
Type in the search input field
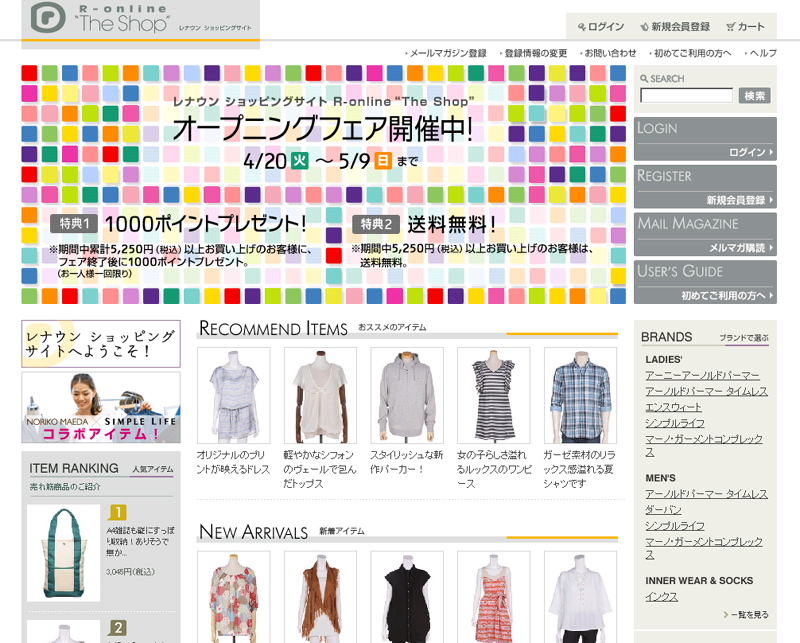pyautogui.click(x=686, y=96)
